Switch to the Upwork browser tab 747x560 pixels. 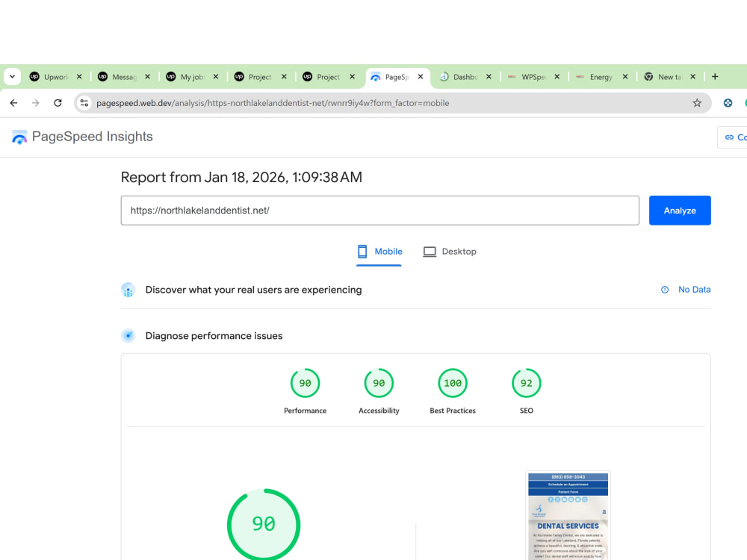[49, 77]
